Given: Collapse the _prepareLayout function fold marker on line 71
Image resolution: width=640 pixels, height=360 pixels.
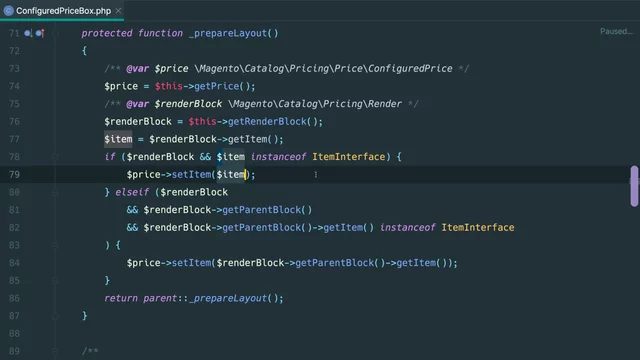Looking at the screenshot, I should (55, 33).
